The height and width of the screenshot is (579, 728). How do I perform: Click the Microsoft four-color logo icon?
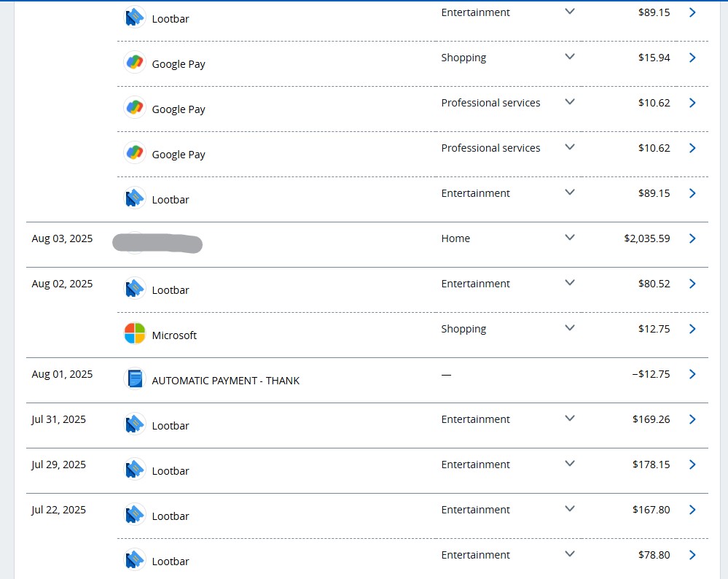(135, 334)
